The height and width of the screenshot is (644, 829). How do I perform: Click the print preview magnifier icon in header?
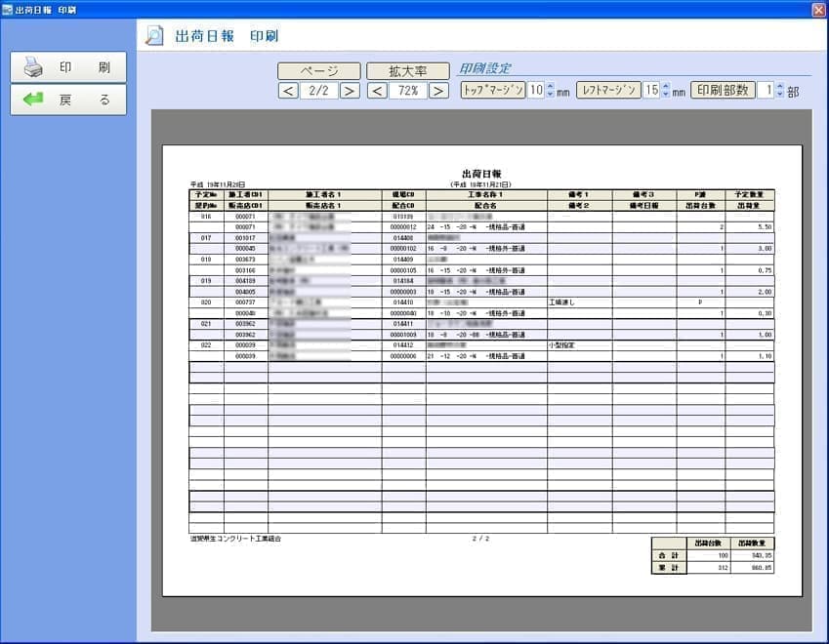tap(154, 36)
